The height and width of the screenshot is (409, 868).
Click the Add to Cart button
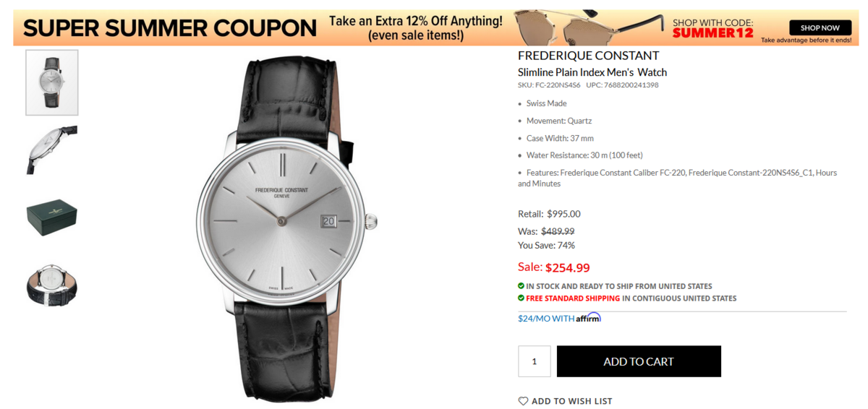(639, 361)
